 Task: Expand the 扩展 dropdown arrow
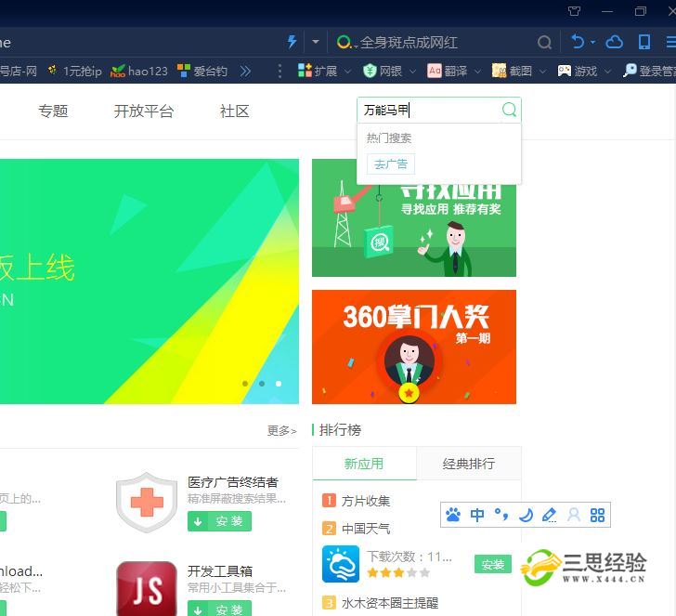point(347,72)
